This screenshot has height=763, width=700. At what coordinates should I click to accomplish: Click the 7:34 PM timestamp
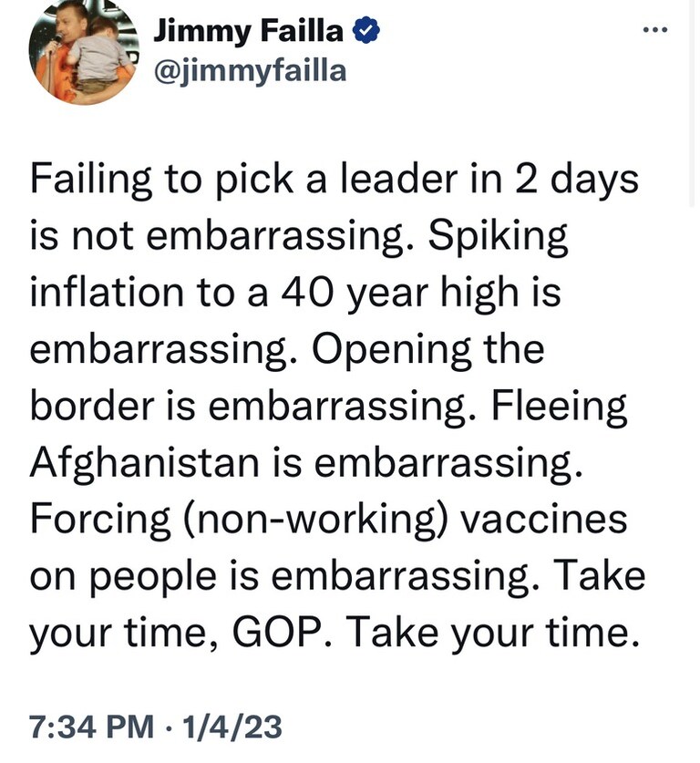89,727
